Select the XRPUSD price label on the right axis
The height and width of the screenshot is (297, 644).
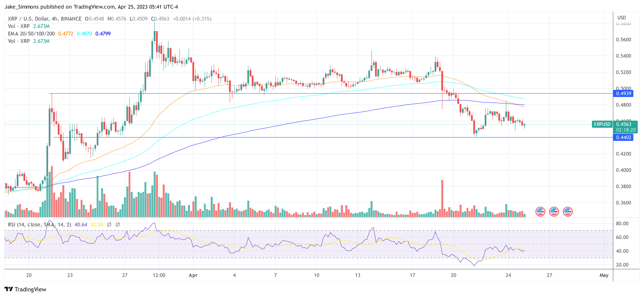tap(602, 124)
